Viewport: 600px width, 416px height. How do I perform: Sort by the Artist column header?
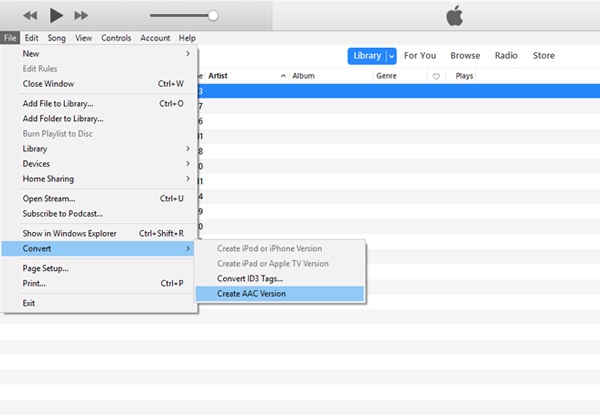coord(247,76)
